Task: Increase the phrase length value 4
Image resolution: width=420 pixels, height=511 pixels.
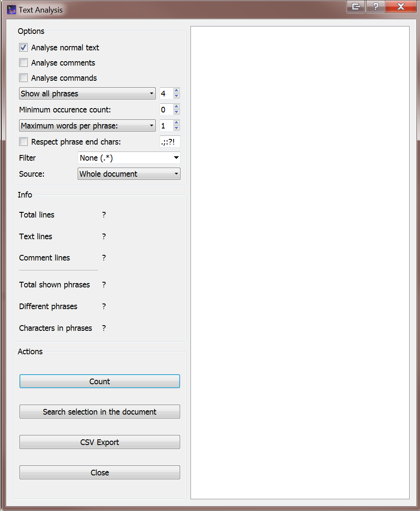Action: pyautogui.click(x=177, y=91)
